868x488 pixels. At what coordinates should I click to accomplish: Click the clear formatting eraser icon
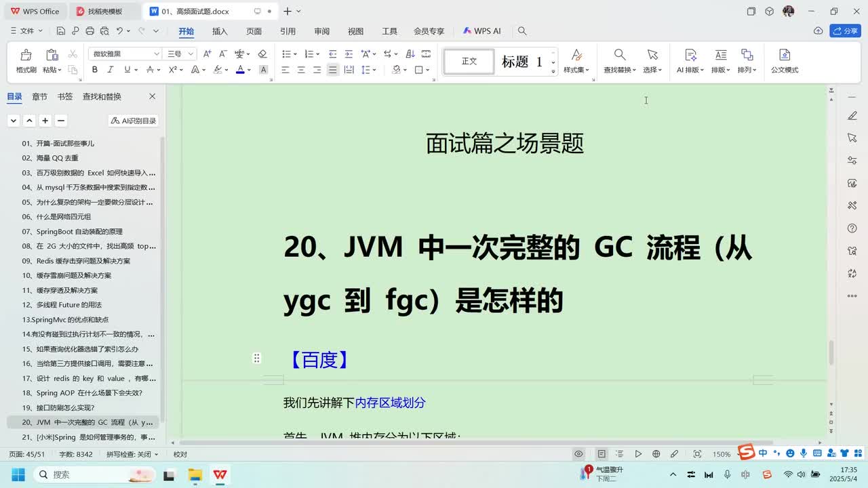(262, 54)
